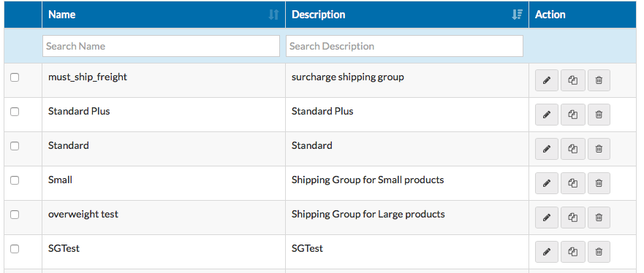This screenshot has width=644, height=273.
Task: Duplicate the Small shipping group
Action: point(573,183)
